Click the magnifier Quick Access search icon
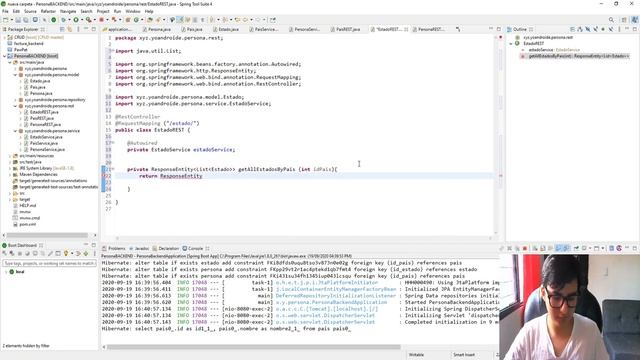This screenshot has height=360, width=640. (611, 20)
